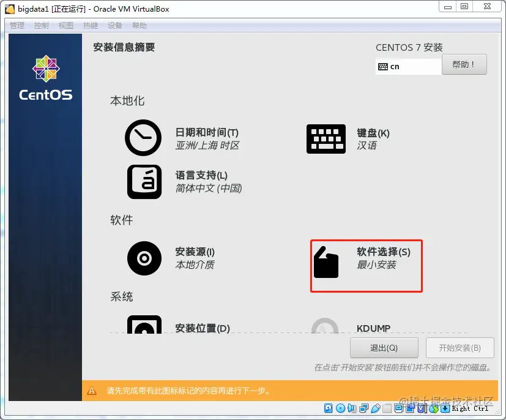Screen dimensions: 506x420
Task: Open the 软件选择 package icon
Action: [326, 262]
